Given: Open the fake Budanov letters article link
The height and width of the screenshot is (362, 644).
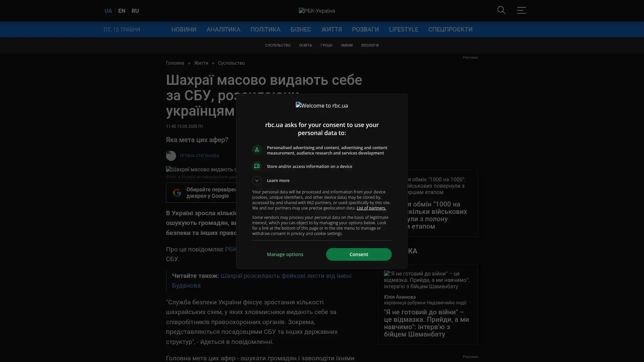Looking at the screenshot, I should (x=262, y=281).
